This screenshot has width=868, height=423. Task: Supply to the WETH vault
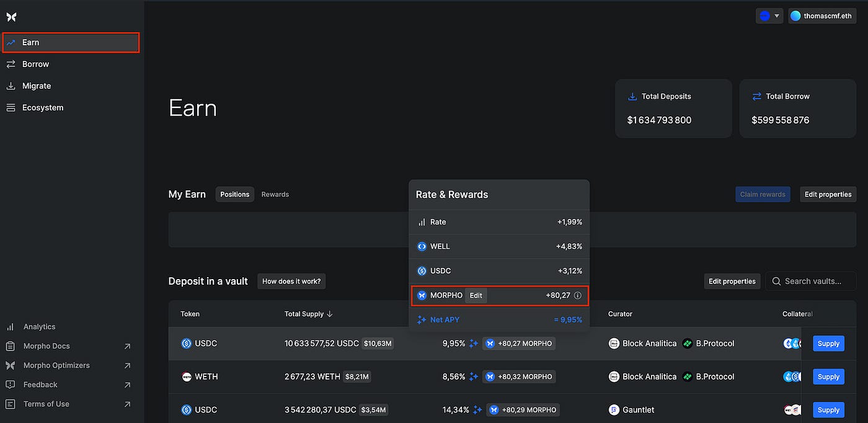tap(828, 376)
